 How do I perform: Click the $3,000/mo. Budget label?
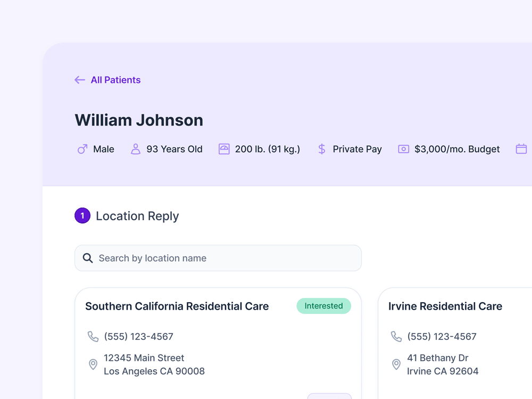click(457, 149)
